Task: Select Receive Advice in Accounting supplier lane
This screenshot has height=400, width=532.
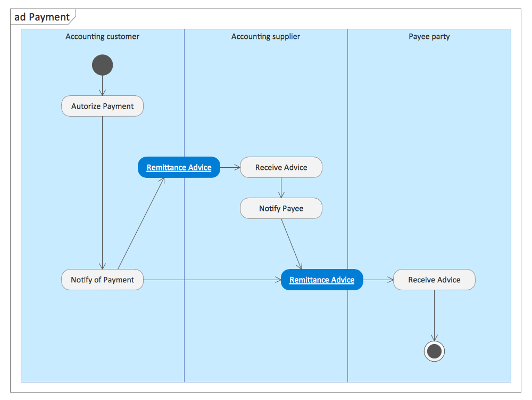Action: [x=281, y=167]
